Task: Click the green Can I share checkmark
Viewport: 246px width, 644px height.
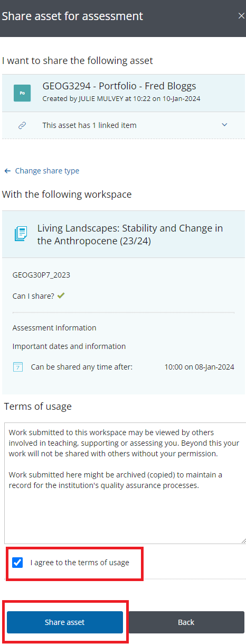Action: [61, 296]
